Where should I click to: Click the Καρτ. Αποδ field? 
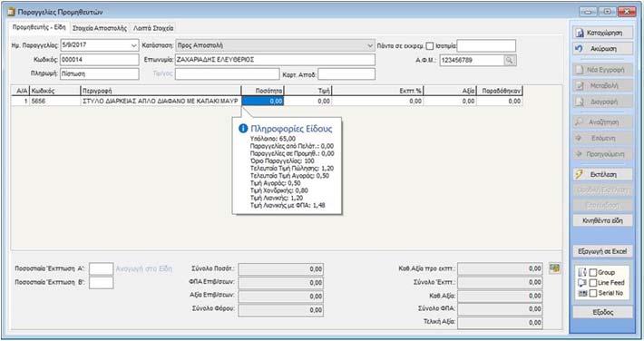pyautogui.click(x=346, y=74)
